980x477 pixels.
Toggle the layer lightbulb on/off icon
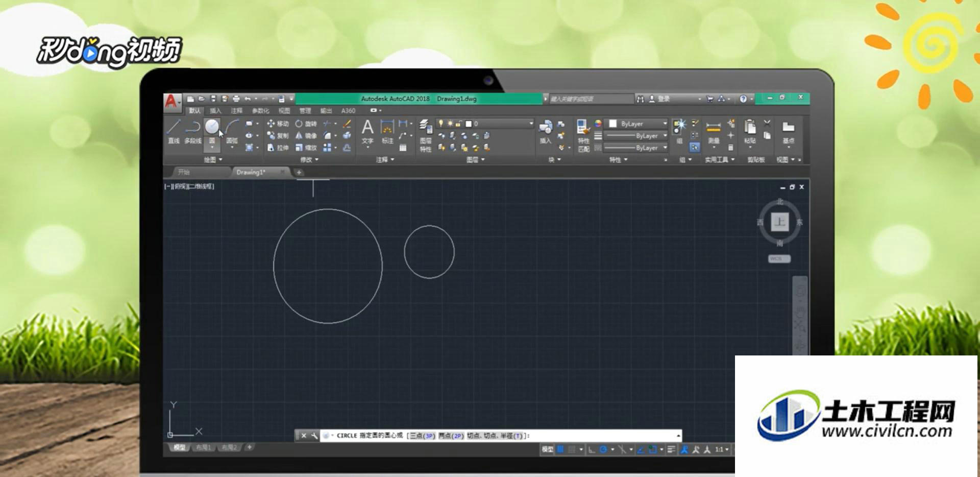440,124
